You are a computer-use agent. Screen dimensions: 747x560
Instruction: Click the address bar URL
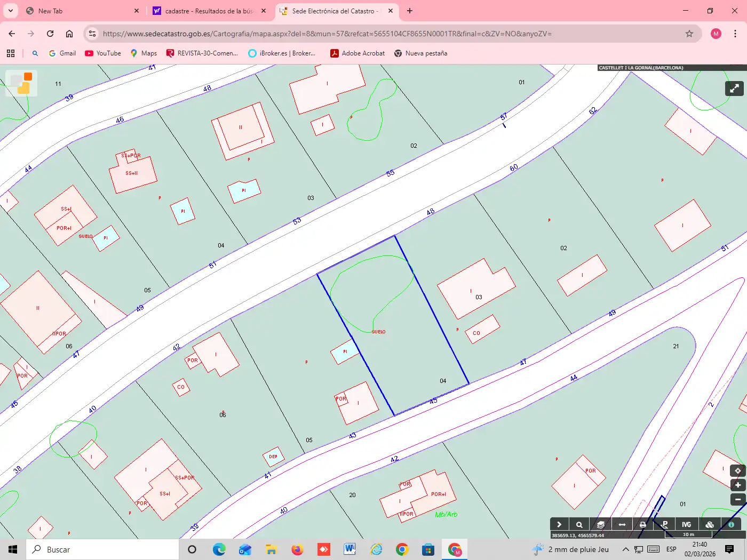[x=327, y=34]
